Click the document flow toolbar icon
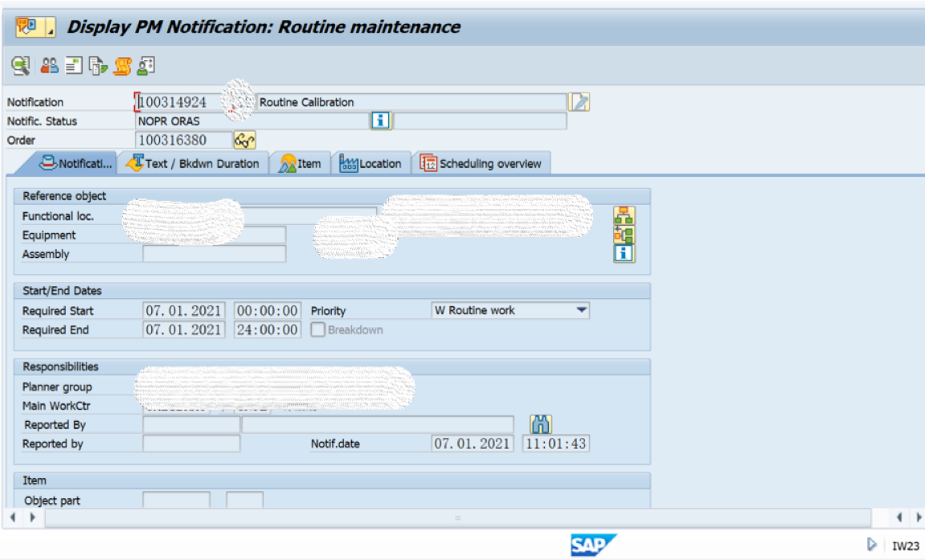 pyautogui.click(x=97, y=65)
